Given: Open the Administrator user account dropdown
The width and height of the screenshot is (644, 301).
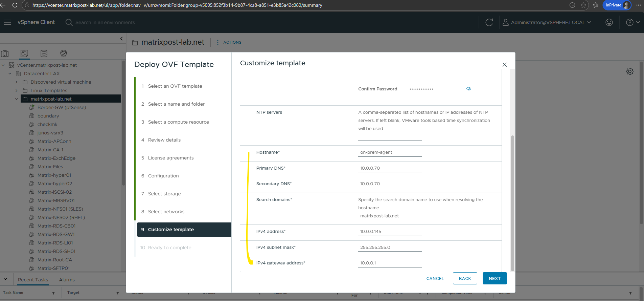Looking at the screenshot, I should [547, 22].
